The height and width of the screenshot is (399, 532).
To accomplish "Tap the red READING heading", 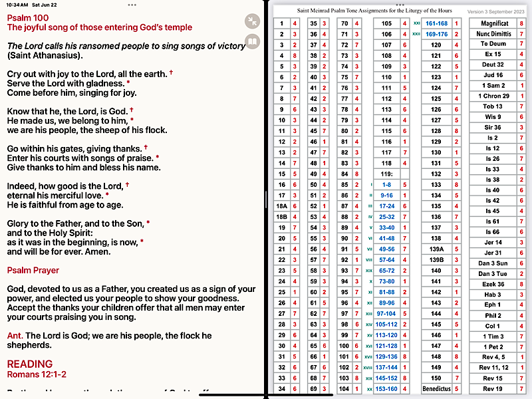I will [30, 364].
